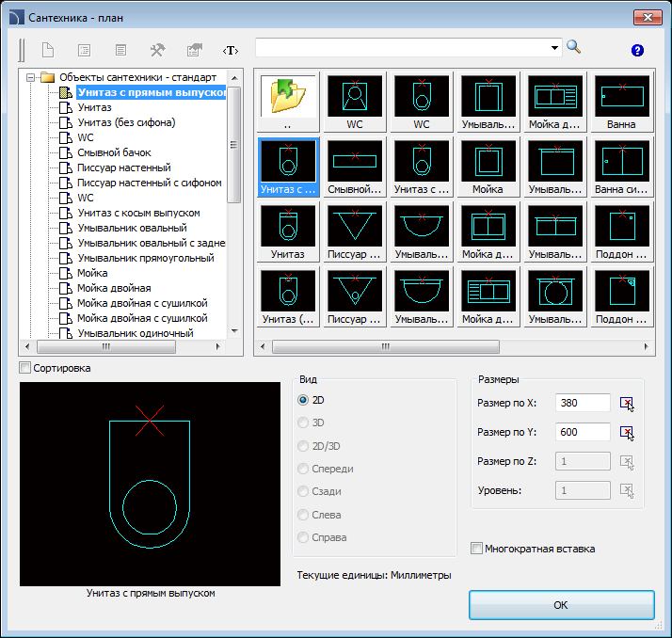Click the tree's vertical scrollbar thumb
Viewport: 672px width, 638px height.
pos(234,145)
